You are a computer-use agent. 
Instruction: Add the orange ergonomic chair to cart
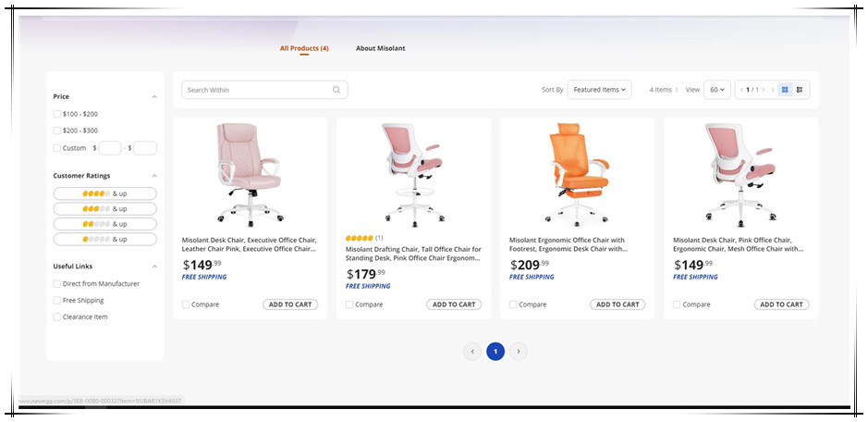tap(617, 304)
